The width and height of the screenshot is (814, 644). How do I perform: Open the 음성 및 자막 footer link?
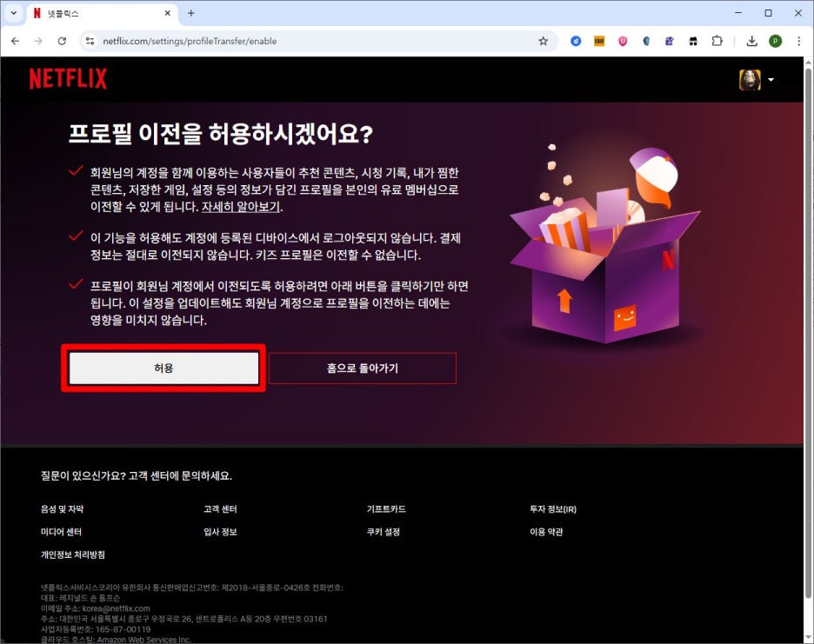point(63,509)
